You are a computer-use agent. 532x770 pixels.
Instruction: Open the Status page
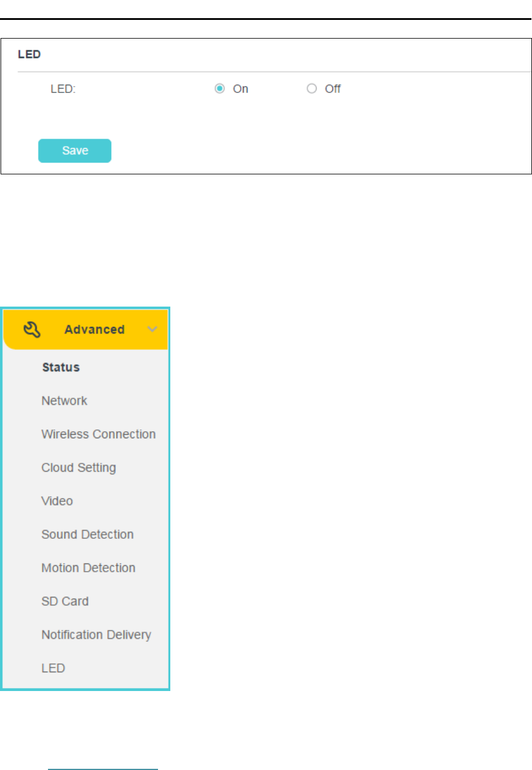(x=60, y=367)
